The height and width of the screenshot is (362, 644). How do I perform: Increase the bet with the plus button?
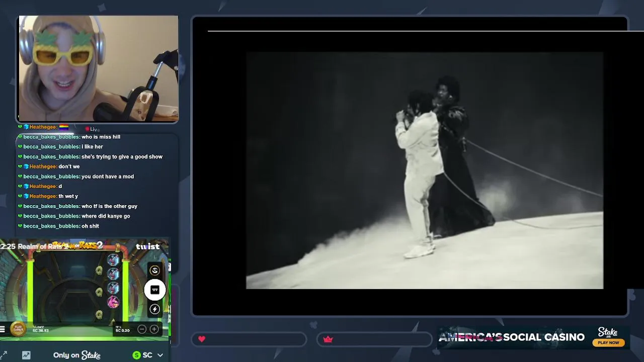tap(154, 329)
